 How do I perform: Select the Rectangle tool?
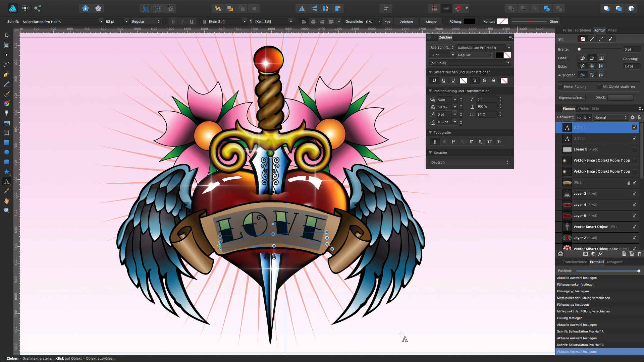pyautogui.click(x=7, y=142)
